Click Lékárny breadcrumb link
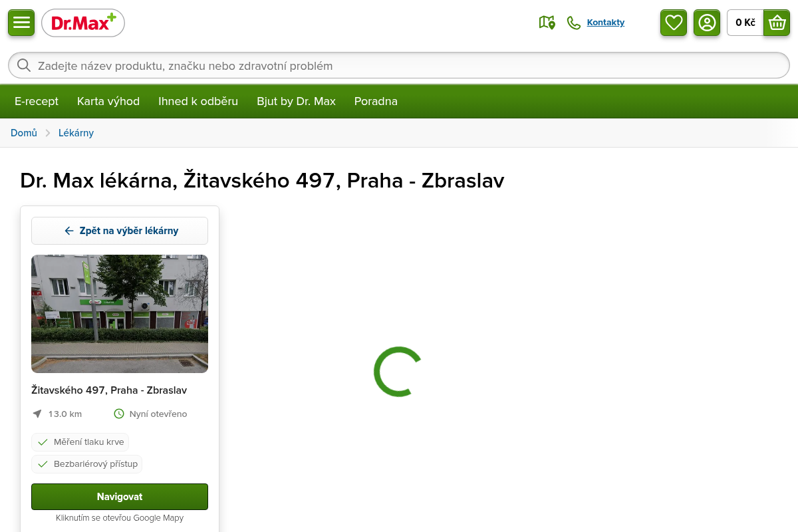The height and width of the screenshot is (532, 798). [x=76, y=133]
